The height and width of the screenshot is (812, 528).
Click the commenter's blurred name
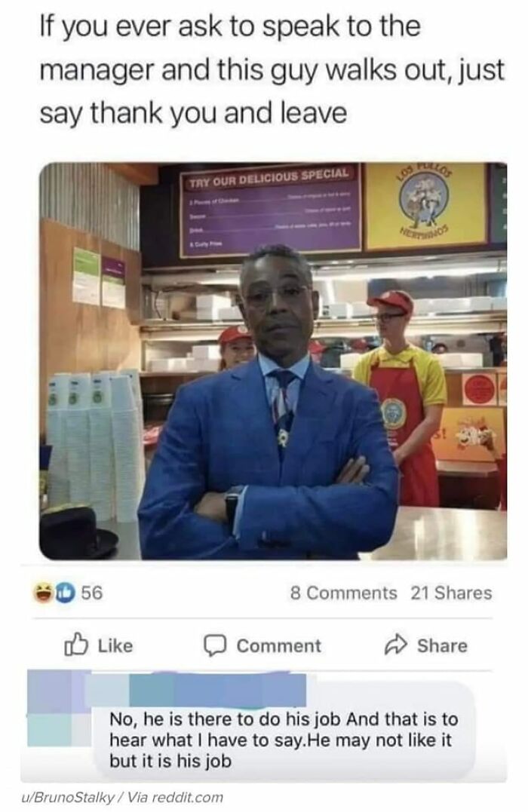coord(218,691)
